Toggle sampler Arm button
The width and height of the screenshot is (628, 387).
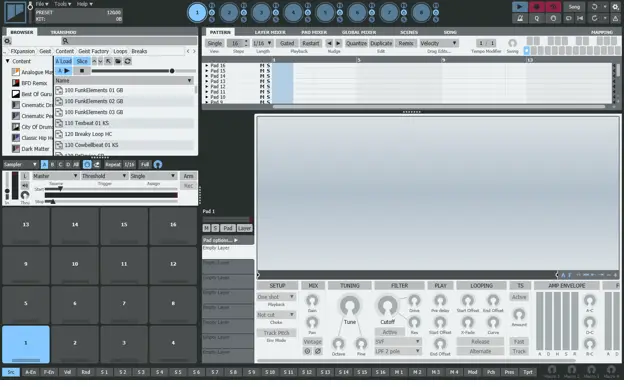(188, 176)
